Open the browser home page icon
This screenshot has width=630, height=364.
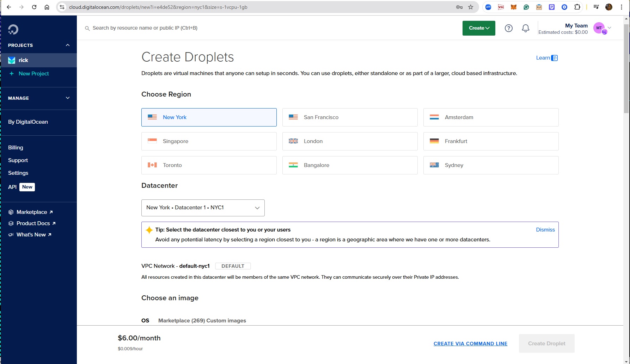click(x=47, y=7)
